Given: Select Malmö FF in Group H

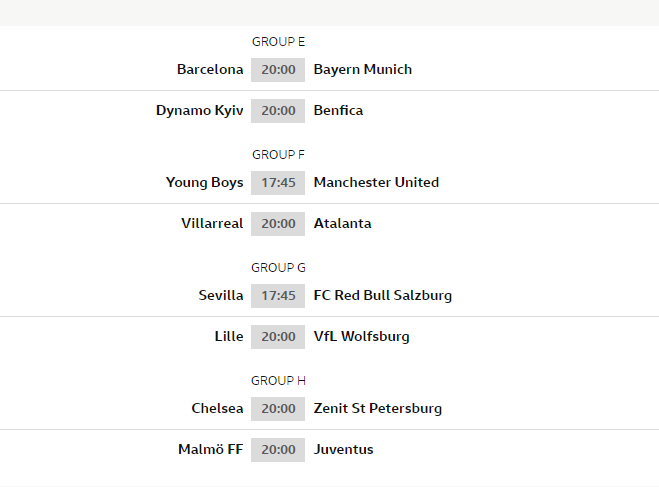Looking at the screenshot, I should [x=210, y=449].
